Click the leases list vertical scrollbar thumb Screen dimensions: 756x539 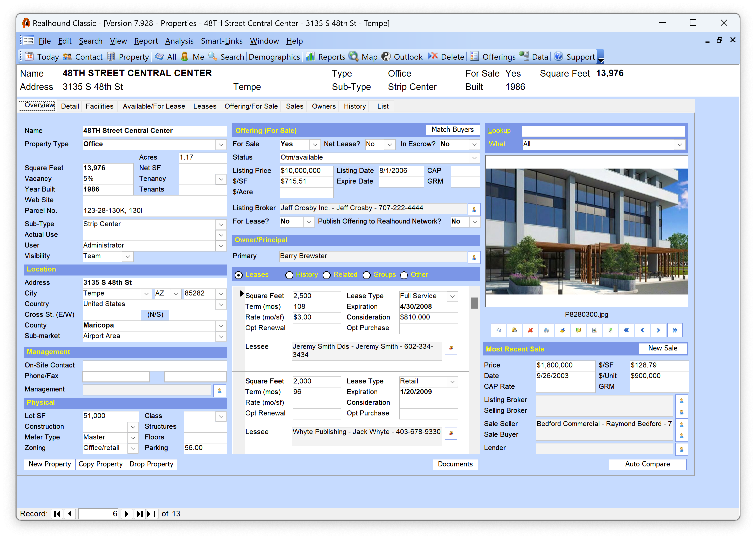[474, 303]
